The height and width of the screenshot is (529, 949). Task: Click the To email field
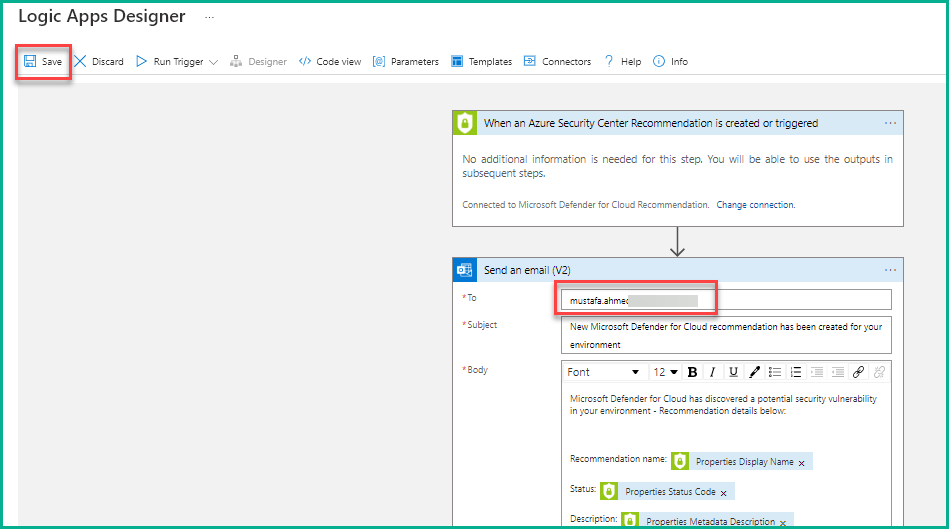click(x=726, y=300)
